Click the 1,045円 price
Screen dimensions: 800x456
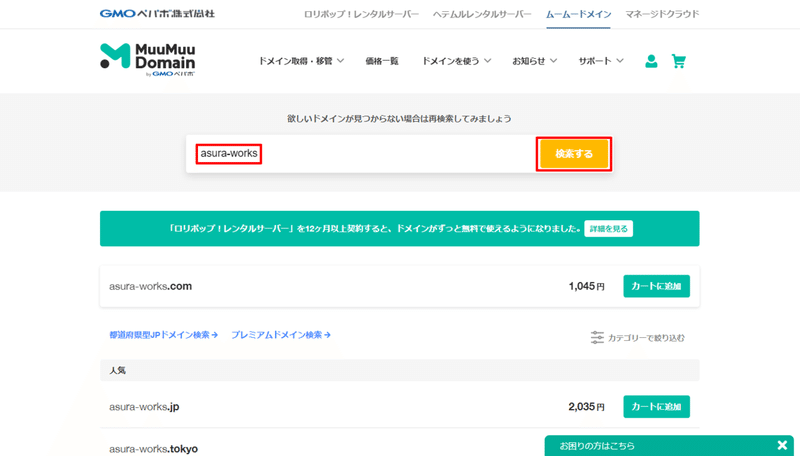click(x=587, y=286)
